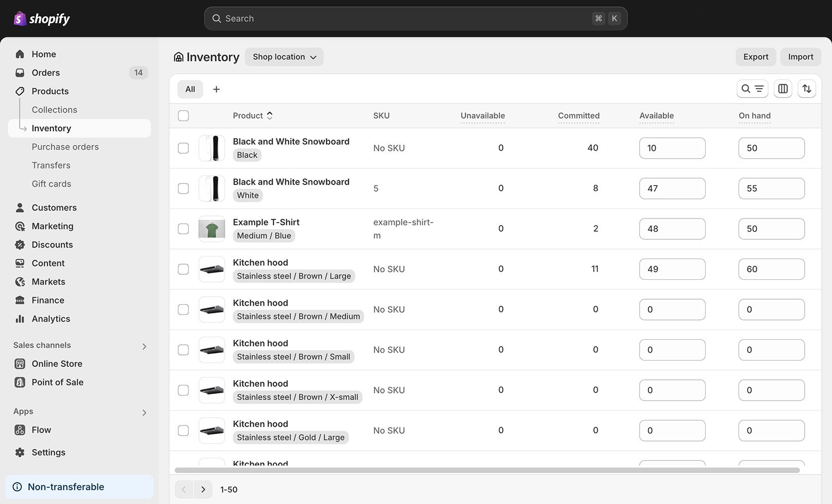Open Home from the sidebar
Screen dimensions: 832x504
[43, 54]
